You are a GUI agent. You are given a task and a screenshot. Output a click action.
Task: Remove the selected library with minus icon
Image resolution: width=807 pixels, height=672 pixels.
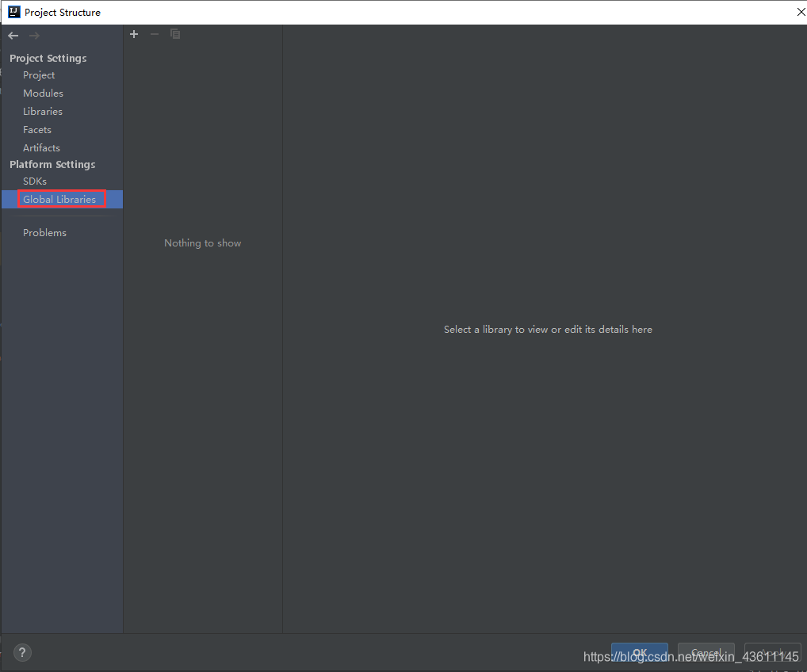click(155, 34)
